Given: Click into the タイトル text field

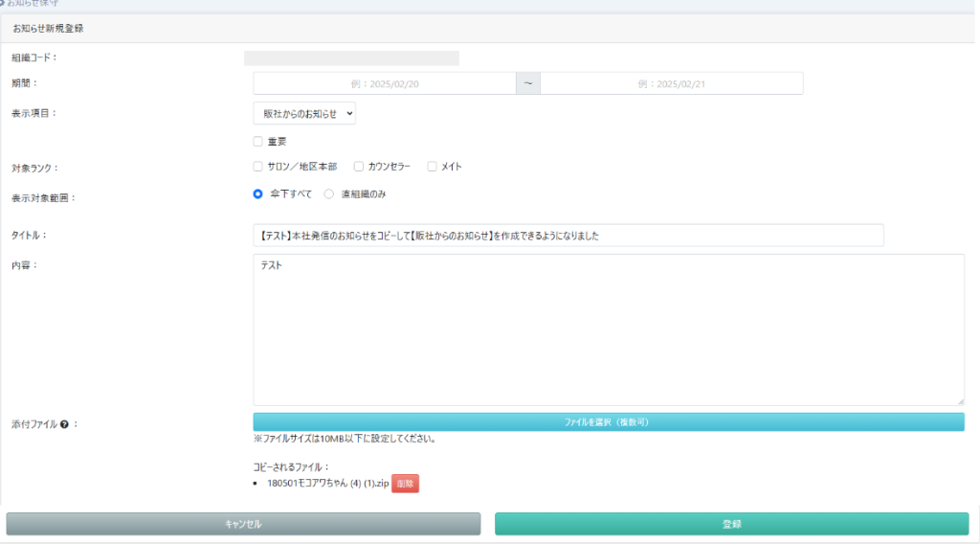Looking at the screenshot, I should click(x=568, y=236).
